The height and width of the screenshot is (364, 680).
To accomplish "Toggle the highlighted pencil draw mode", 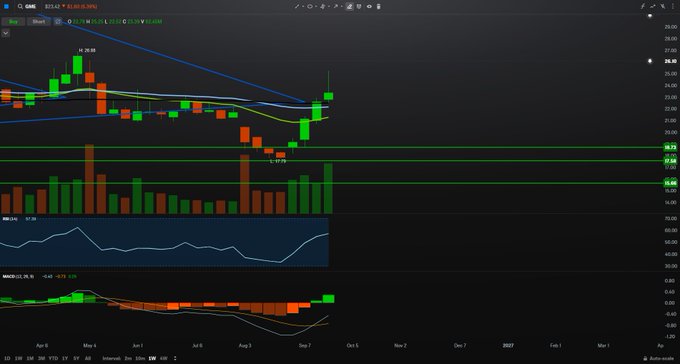I will (x=350, y=7).
